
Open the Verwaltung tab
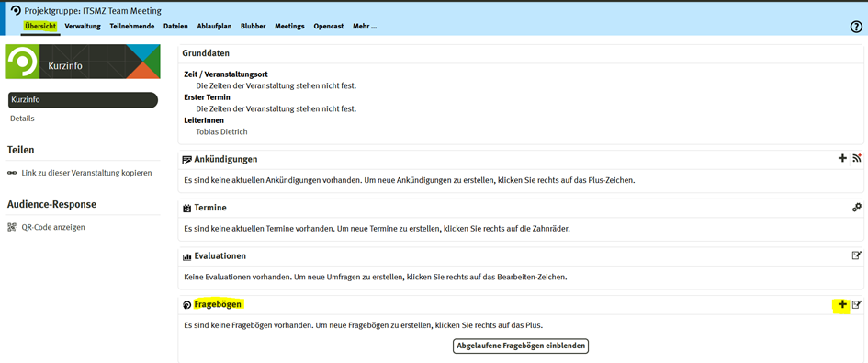point(83,26)
